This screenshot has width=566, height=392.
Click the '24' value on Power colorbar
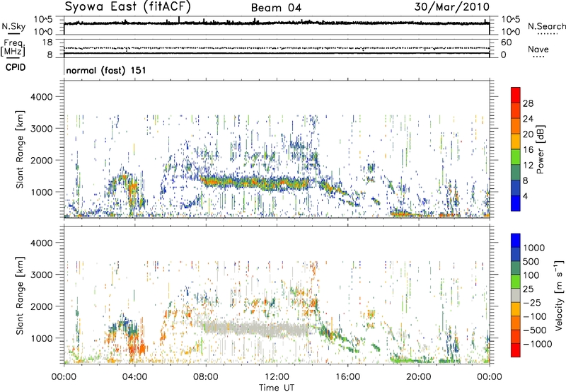pos(528,119)
